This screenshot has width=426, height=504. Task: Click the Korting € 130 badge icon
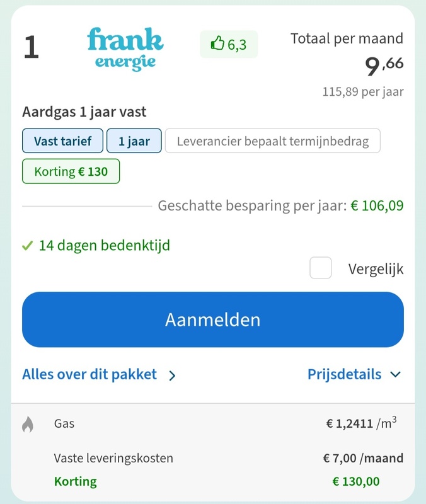pos(71,171)
